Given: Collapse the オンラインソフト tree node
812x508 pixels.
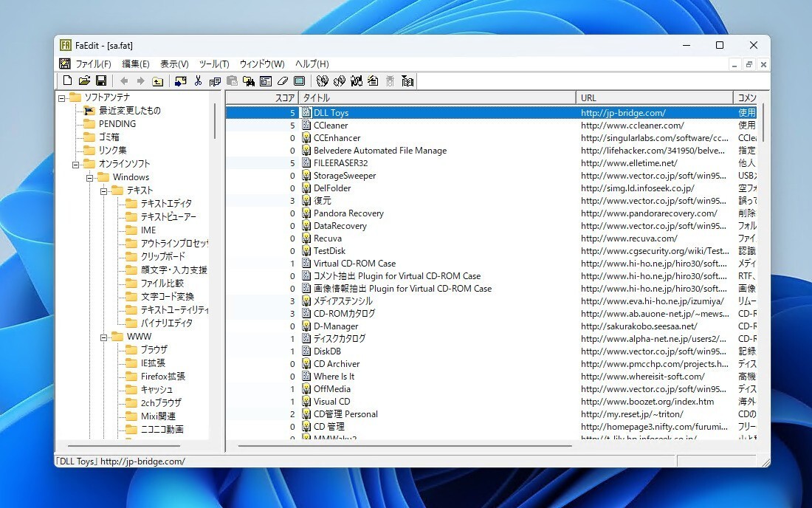Looking at the screenshot, I should pos(75,164).
